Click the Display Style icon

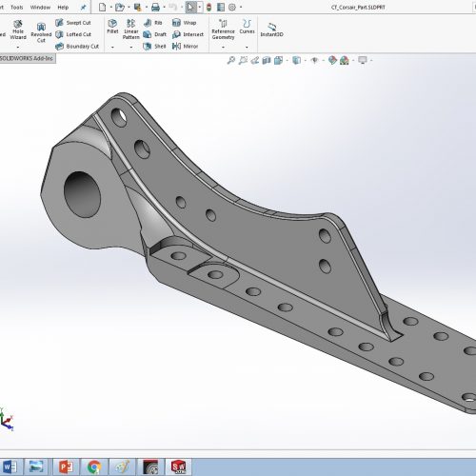(296, 60)
